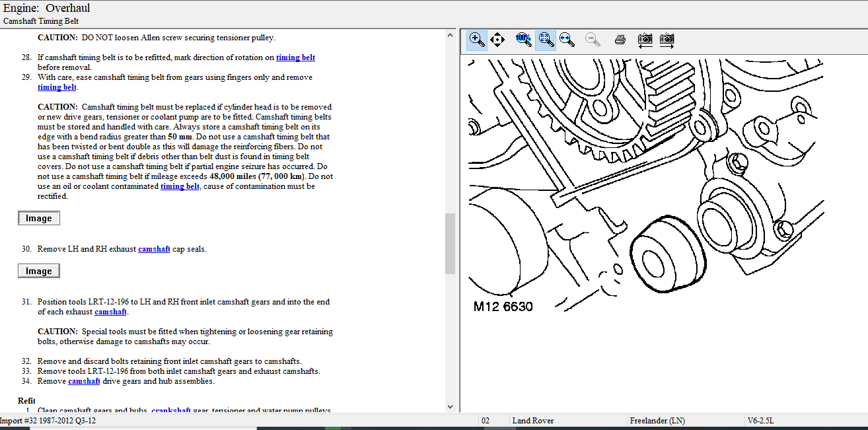This screenshot has width=868, height=430.
Task: Open Image button below step 29 caution
Action: pyautogui.click(x=39, y=218)
